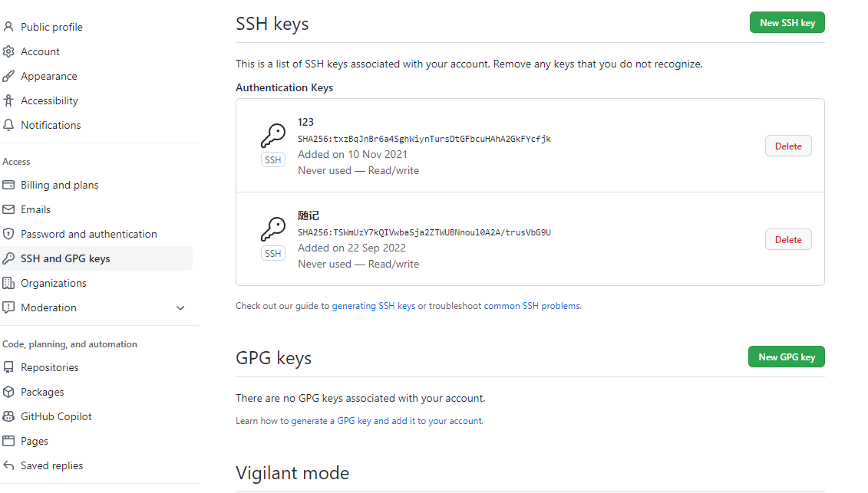Delete the SSH key named 123
This screenshot has height=493, width=868.
[788, 146]
